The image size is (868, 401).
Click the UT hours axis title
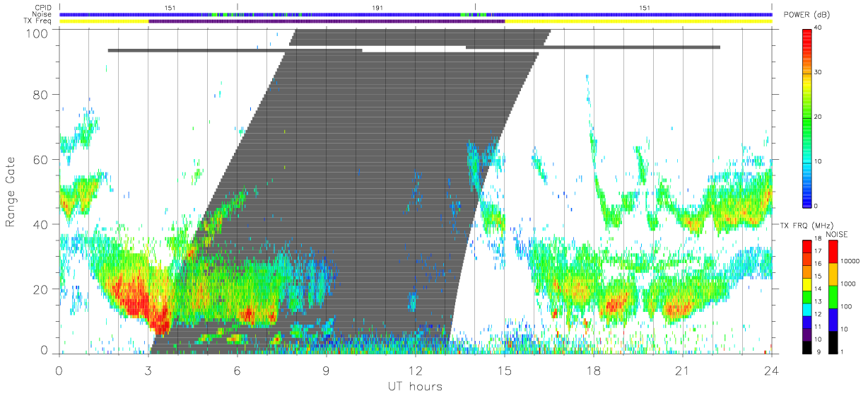pyautogui.click(x=414, y=386)
